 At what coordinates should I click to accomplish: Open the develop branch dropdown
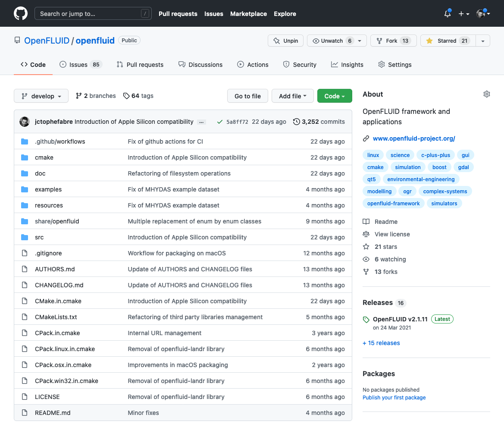pos(41,96)
